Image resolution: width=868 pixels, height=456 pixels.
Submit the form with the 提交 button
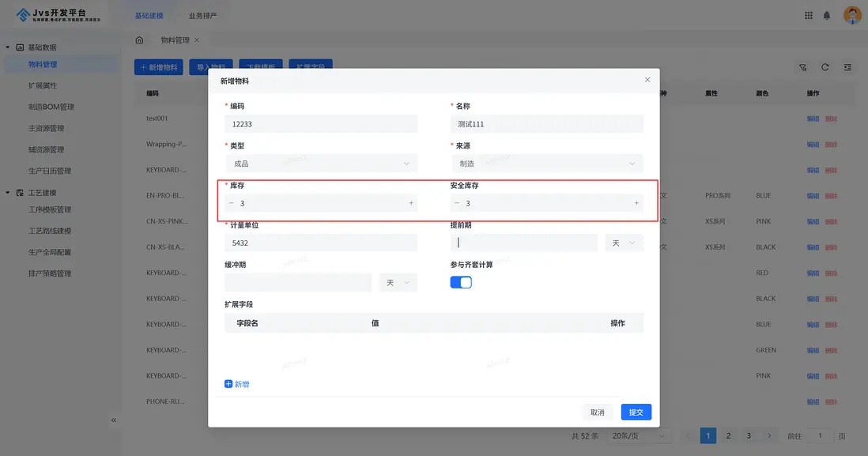tap(636, 412)
